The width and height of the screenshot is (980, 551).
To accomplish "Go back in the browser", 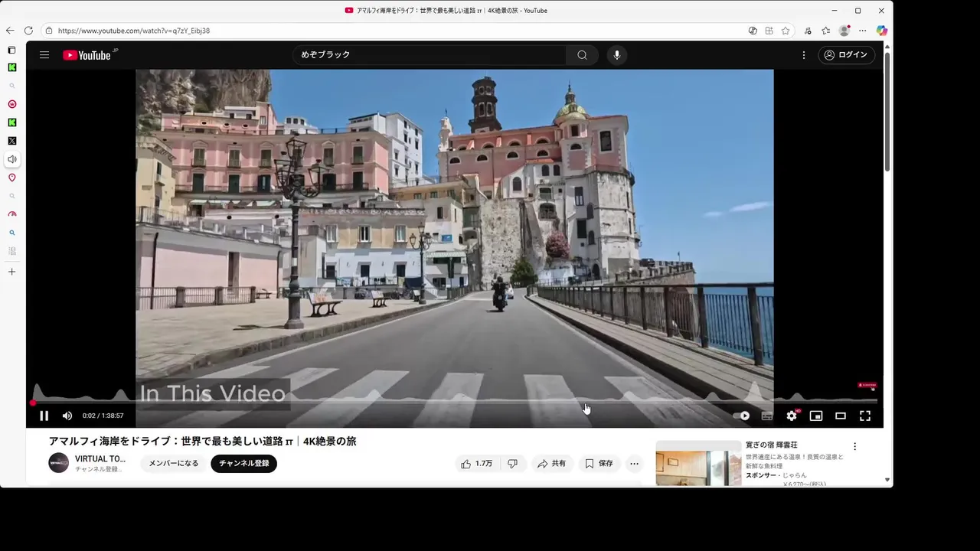I will tap(10, 31).
